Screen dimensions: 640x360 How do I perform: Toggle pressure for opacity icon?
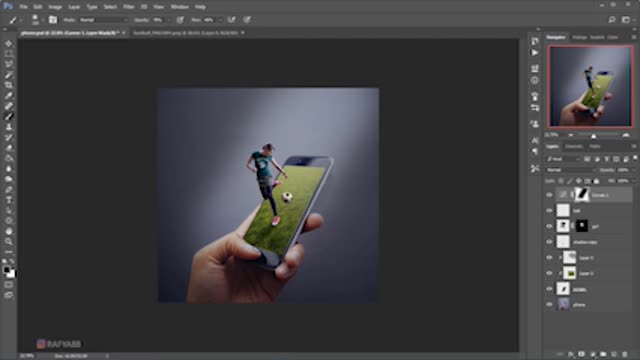pyautogui.click(x=180, y=20)
